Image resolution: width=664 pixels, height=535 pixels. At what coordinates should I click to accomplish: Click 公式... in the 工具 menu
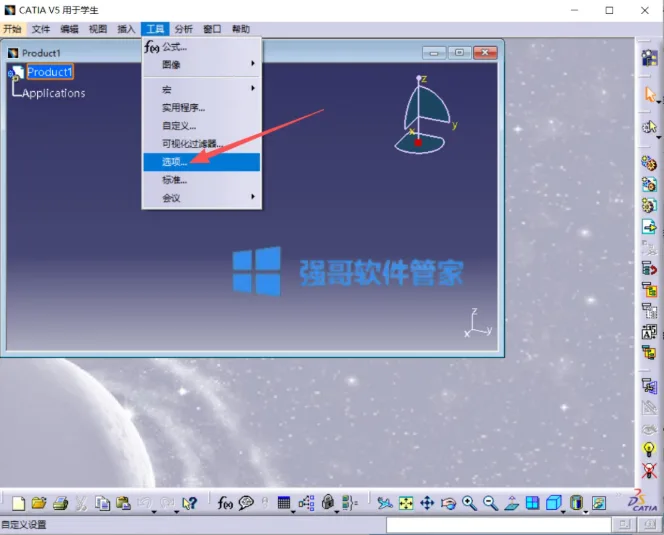pos(202,47)
